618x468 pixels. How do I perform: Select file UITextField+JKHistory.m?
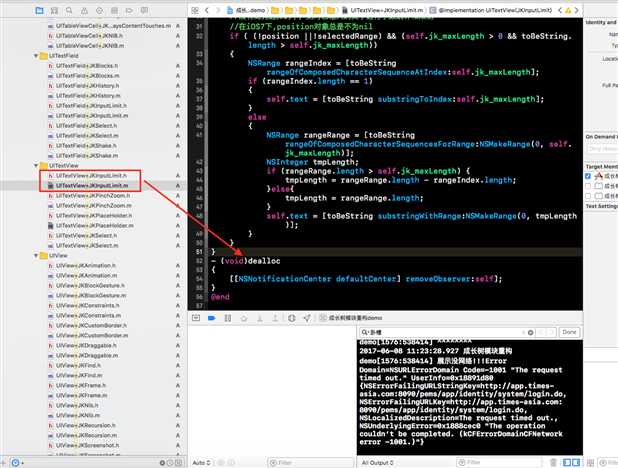click(x=88, y=95)
